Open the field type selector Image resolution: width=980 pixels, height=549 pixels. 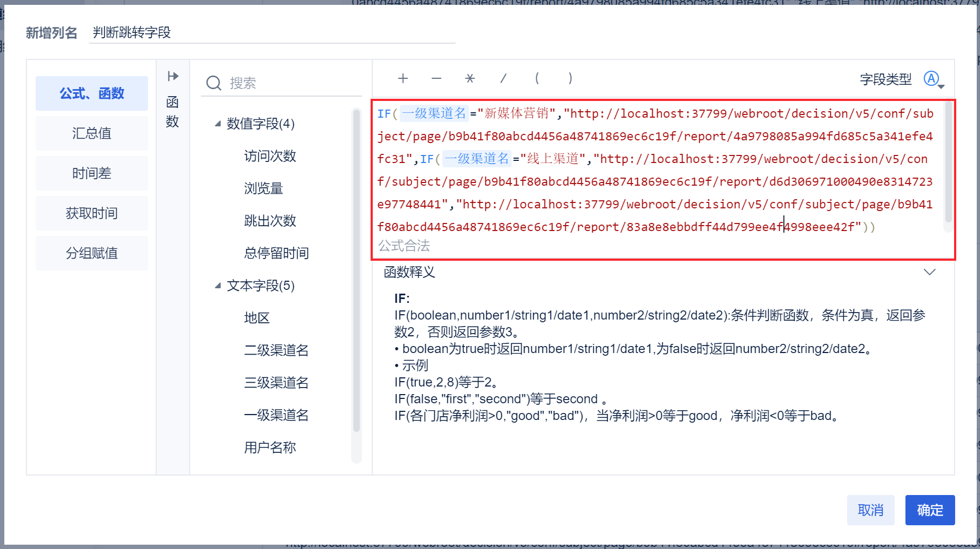click(x=934, y=79)
